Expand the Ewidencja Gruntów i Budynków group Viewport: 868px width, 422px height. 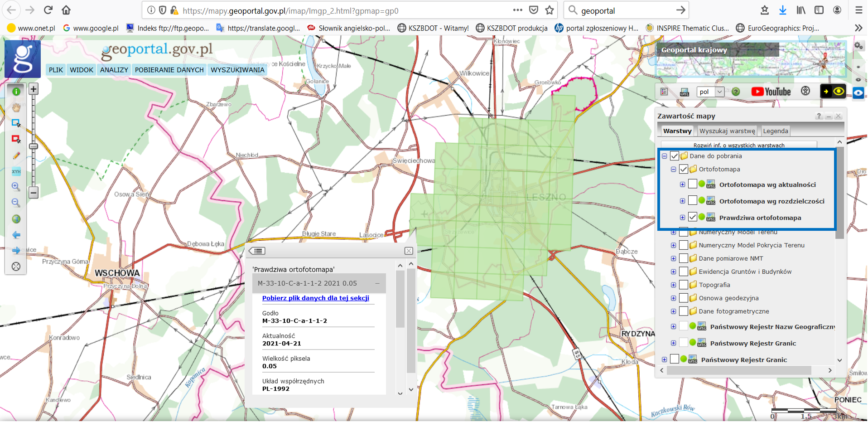[674, 272]
